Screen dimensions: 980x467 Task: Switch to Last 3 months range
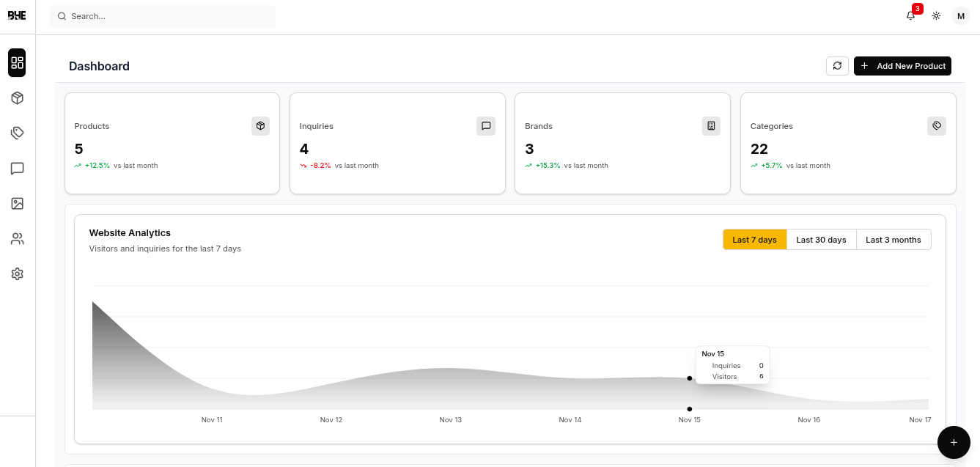(893, 240)
